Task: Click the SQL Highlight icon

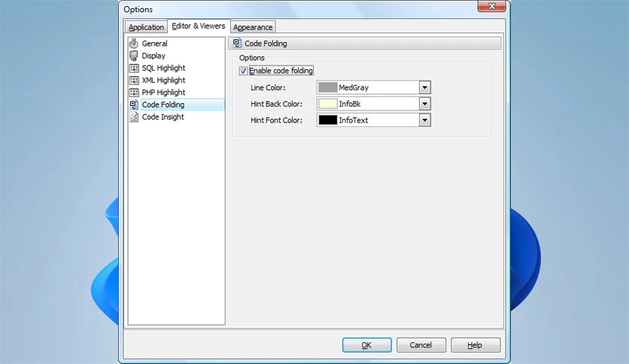Action: pyautogui.click(x=134, y=68)
